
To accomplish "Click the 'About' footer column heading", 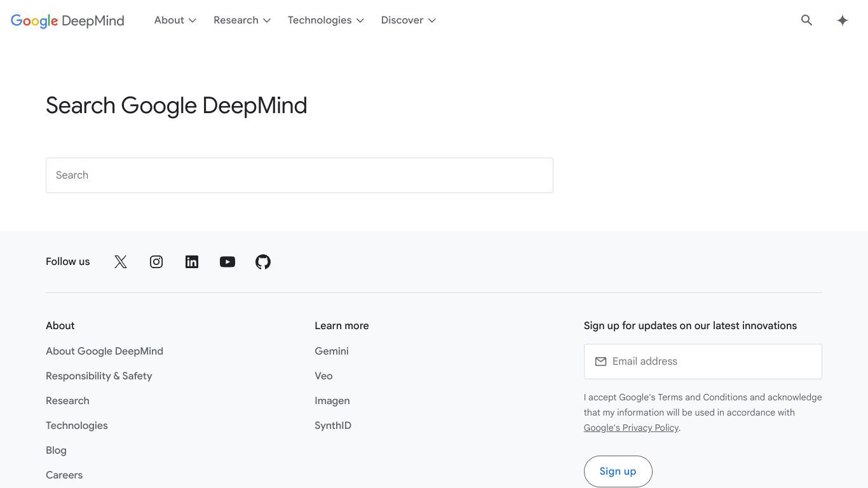I will pos(60,326).
